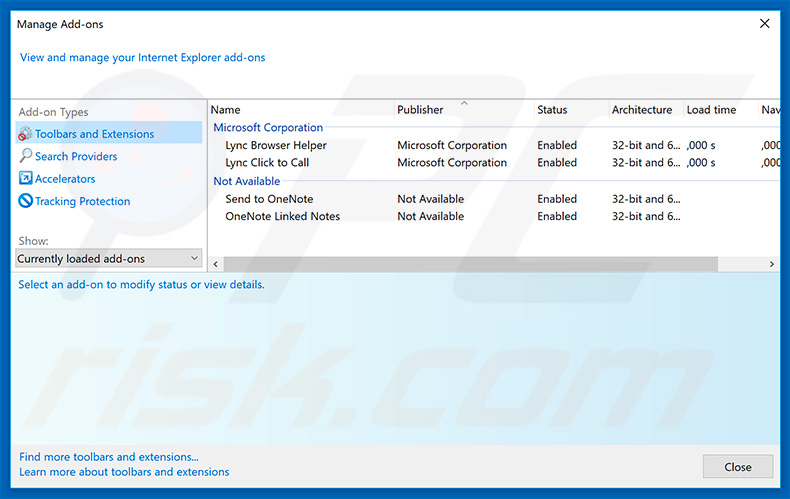The height and width of the screenshot is (499, 790).
Task: Sort list by Publisher column header
Action: [x=420, y=109]
